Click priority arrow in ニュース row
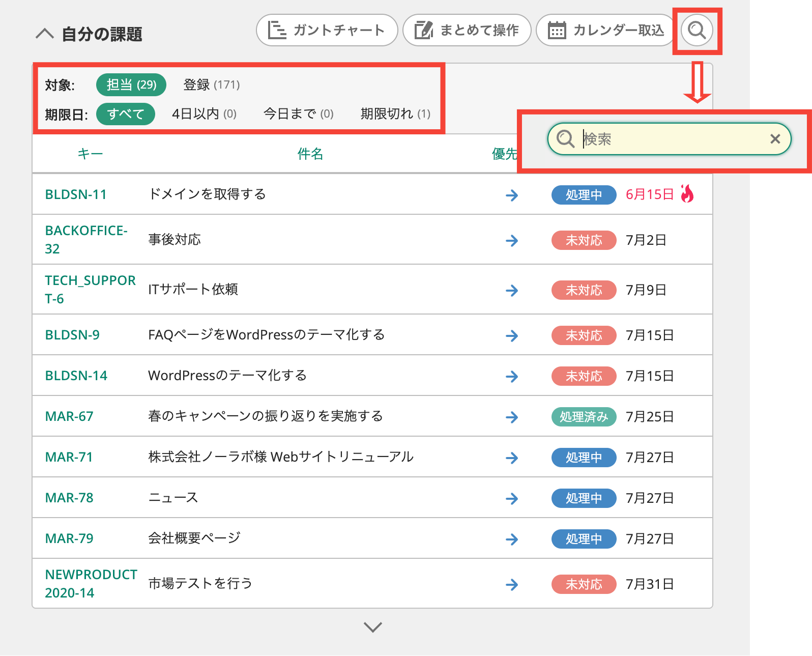Image resolution: width=812 pixels, height=656 pixels. click(512, 498)
